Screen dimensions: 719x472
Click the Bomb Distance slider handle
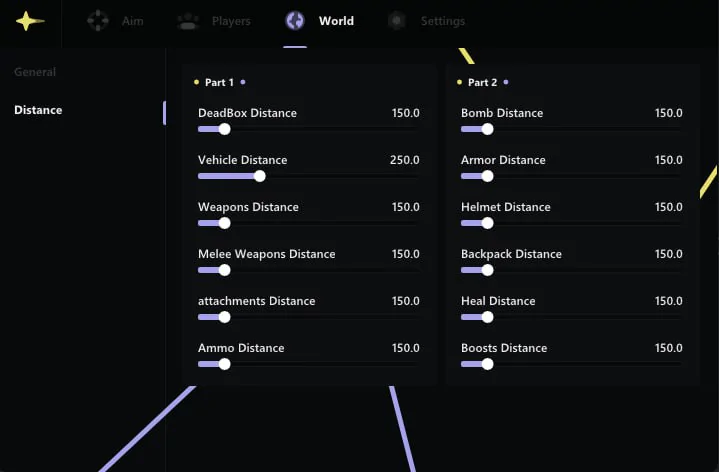pyautogui.click(x=487, y=129)
